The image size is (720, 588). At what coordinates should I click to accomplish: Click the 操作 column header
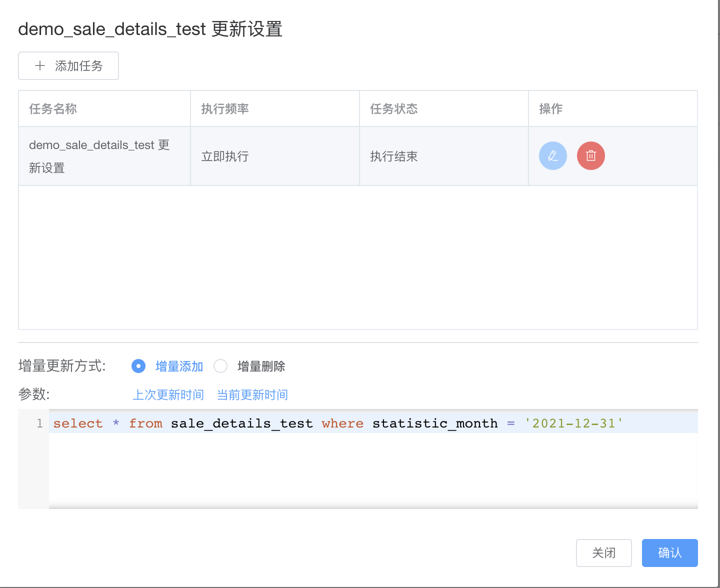tap(550, 108)
